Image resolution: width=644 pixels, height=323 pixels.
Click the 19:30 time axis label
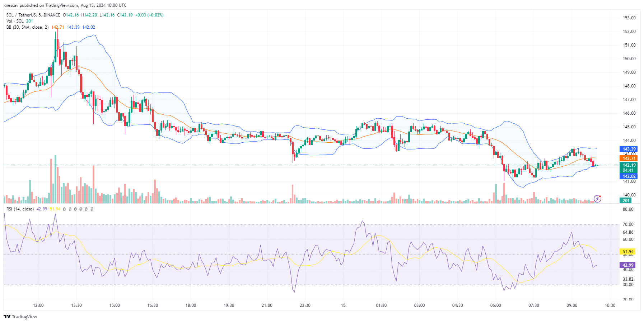(229, 305)
